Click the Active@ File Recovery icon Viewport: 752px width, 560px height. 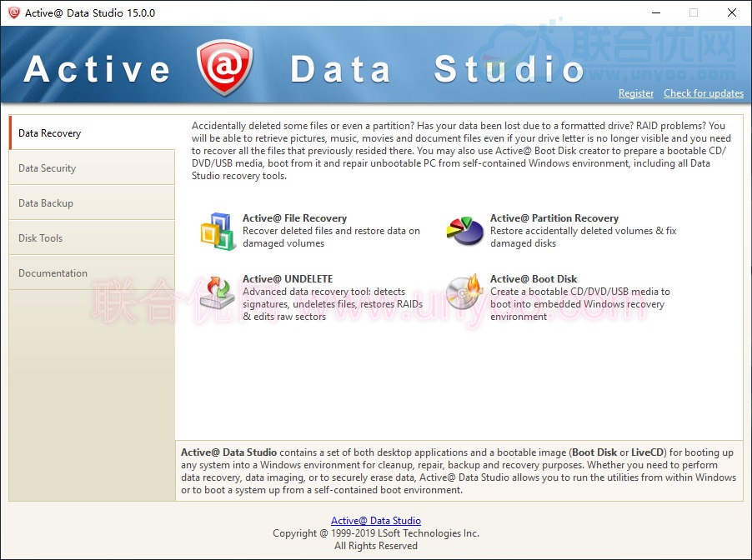[x=218, y=231]
